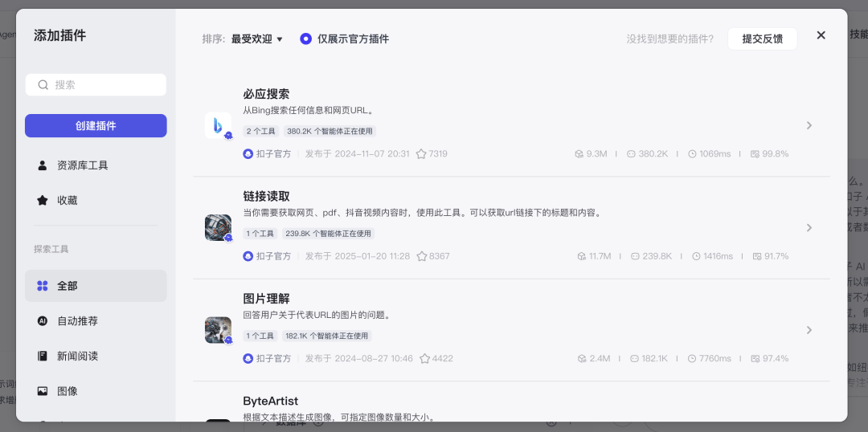Viewport: 868px width, 432px height.
Task: Click the 回答用户关于代表URL的图片的问题 description
Action: click(x=318, y=316)
